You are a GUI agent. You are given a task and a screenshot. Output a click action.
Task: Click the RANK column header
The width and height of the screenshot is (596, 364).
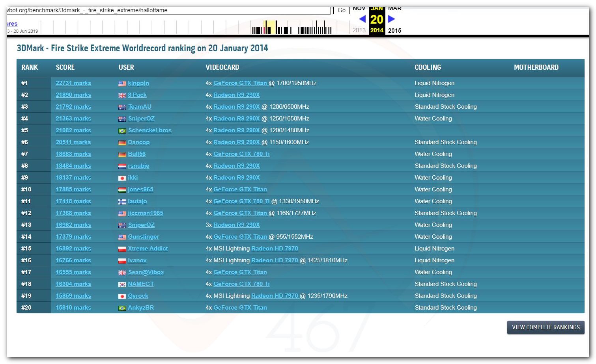click(30, 67)
